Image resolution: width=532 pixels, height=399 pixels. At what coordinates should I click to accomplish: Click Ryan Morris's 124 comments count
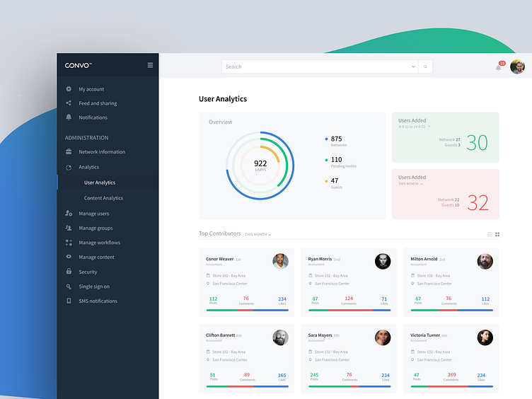349,299
